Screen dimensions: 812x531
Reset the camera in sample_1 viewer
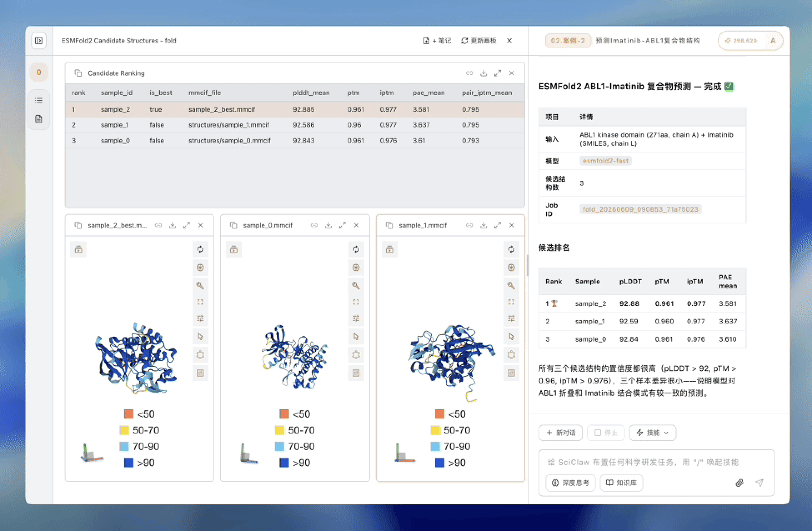click(x=511, y=249)
